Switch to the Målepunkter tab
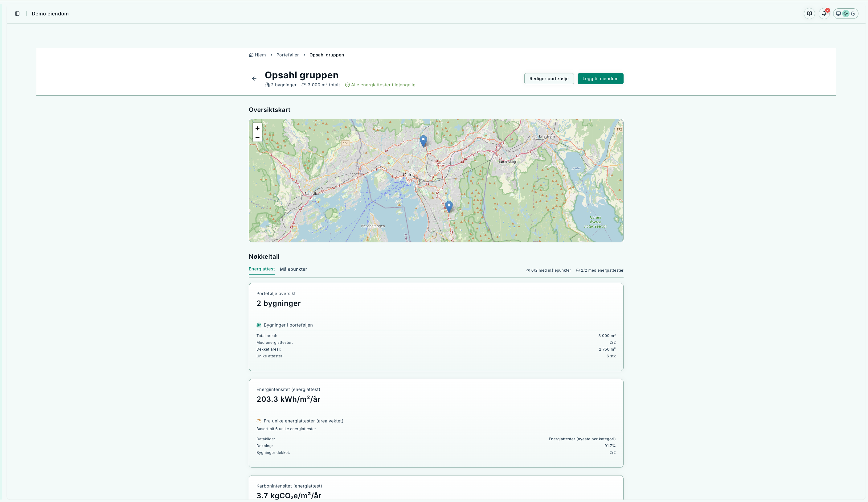The height and width of the screenshot is (502, 868). click(293, 270)
